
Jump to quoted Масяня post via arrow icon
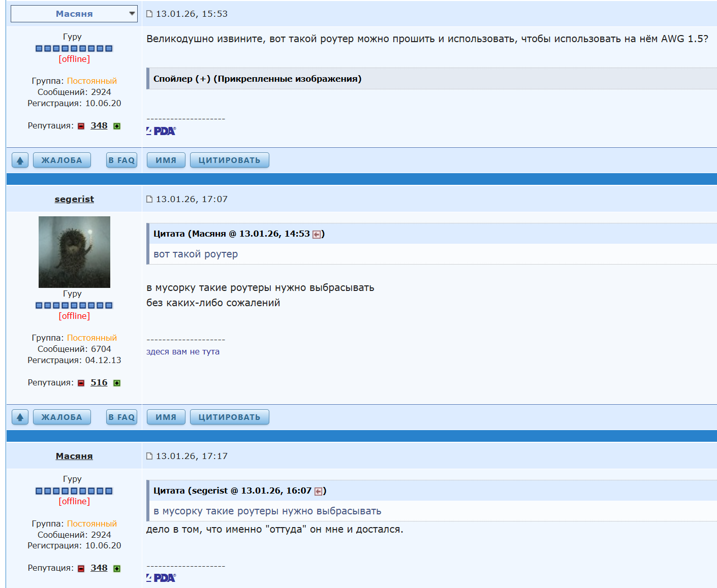[x=317, y=234]
